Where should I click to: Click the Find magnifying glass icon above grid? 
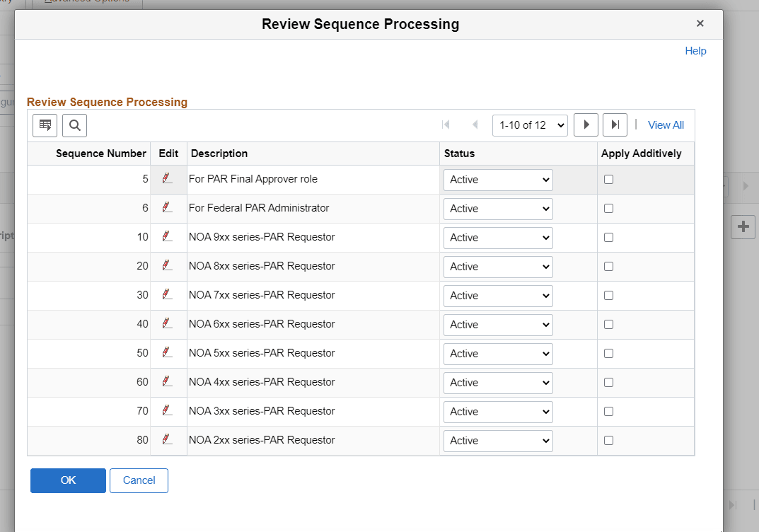(x=74, y=125)
